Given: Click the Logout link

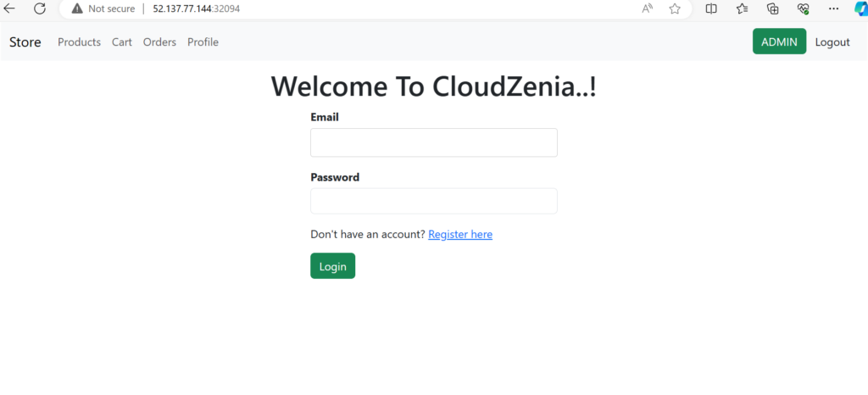Looking at the screenshot, I should (x=832, y=42).
